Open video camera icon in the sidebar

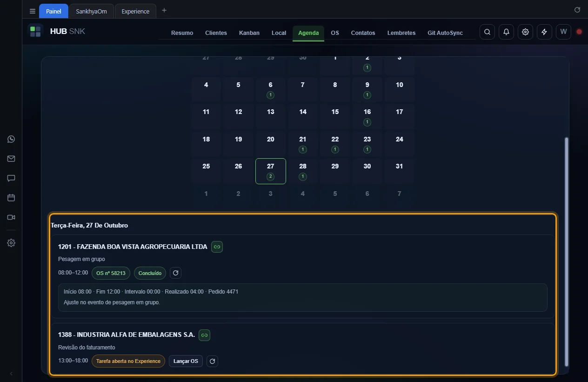click(11, 217)
